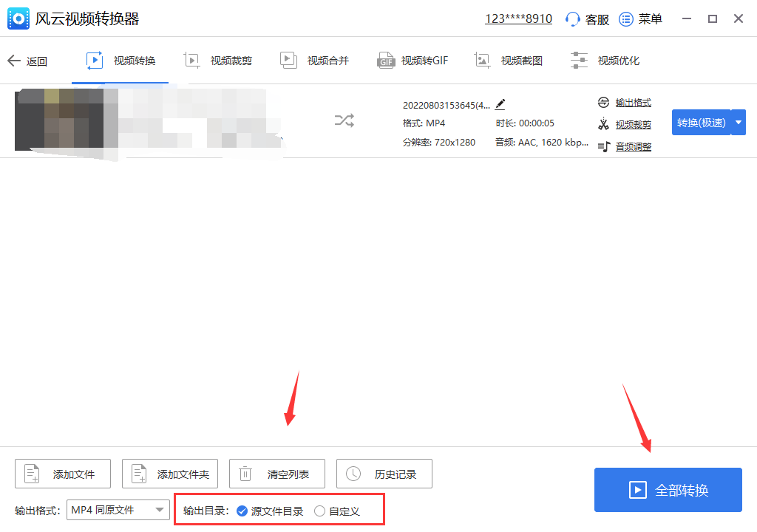Click the 添加文件夹 button
This screenshot has width=757, height=532.
click(x=170, y=474)
